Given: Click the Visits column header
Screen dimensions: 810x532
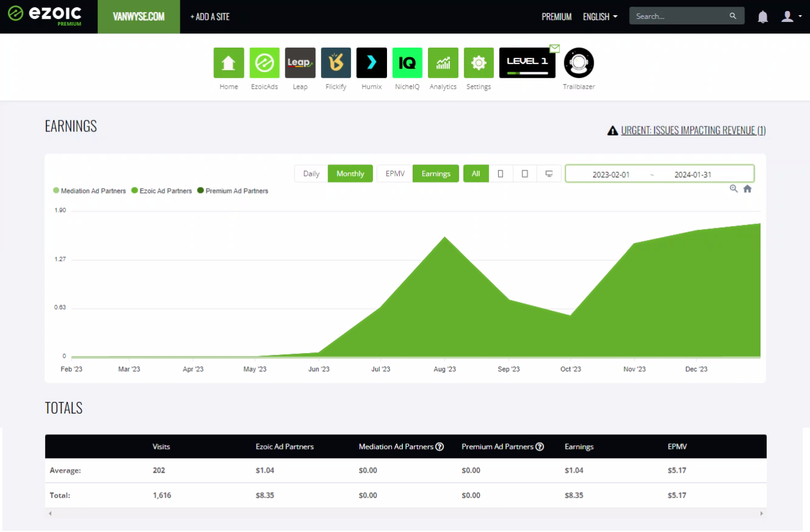Looking at the screenshot, I should [161, 447].
